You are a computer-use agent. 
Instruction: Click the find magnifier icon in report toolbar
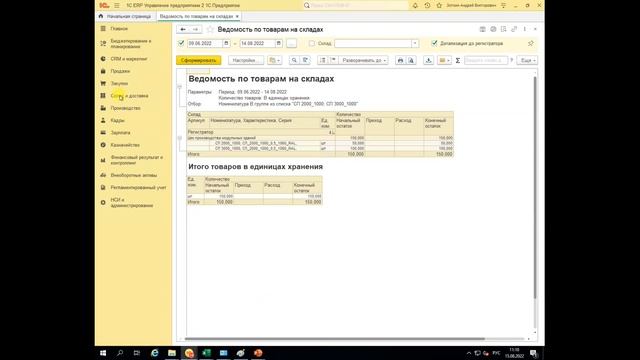tap(294, 60)
